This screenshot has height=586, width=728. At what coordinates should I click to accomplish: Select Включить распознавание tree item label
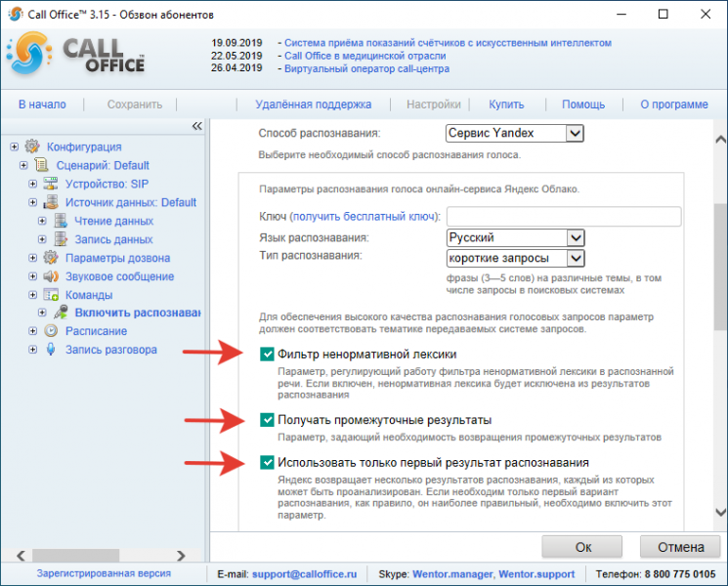[x=138, y=313]
